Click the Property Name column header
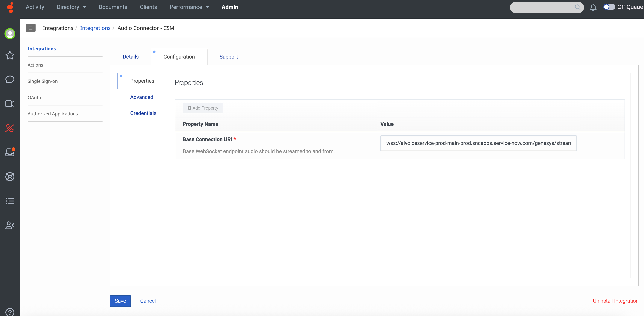Screen dimensions: 644x316 (x=200, y=124)
